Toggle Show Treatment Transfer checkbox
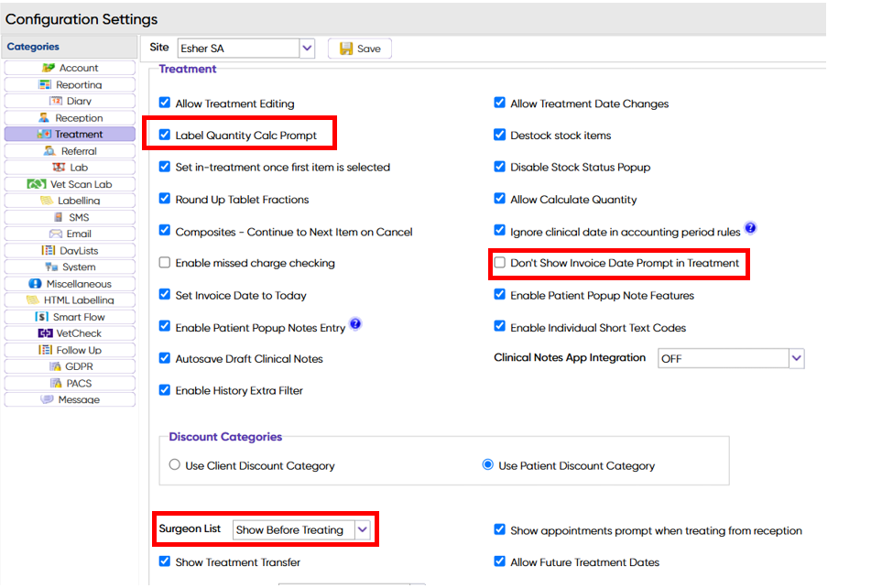This screenshot has height=588, width=882. [164, 561]
